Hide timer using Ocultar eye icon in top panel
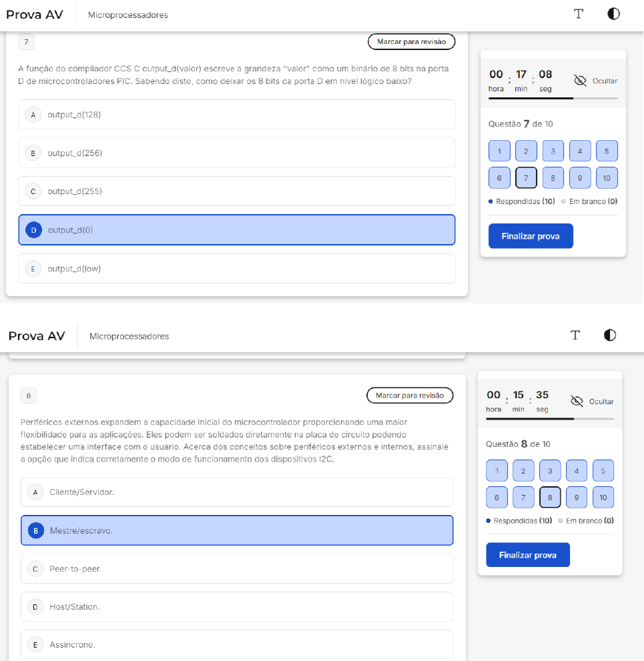The image size is (644, 661). point(581,81)
